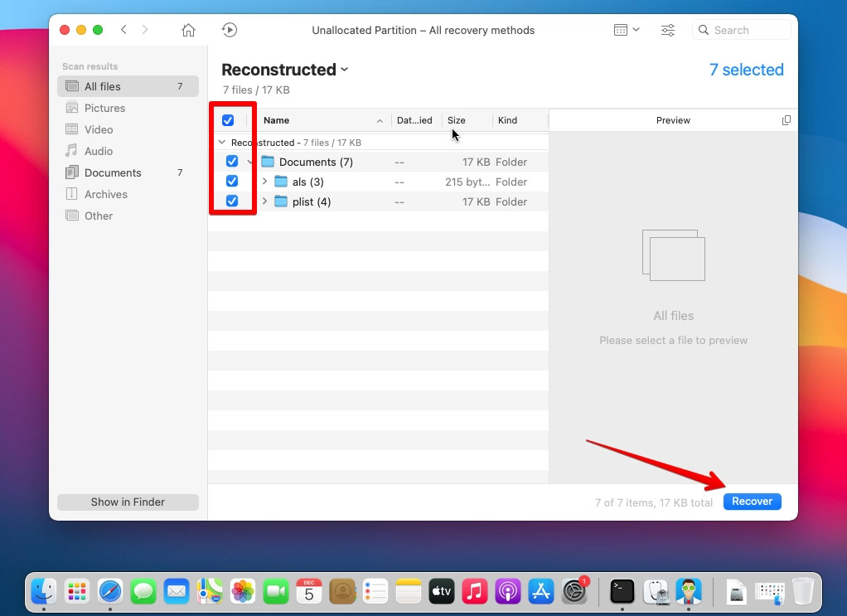The height and width of the screenshot is (616, 847).
Task: Sort by the Dat...ied column header
Action: click(x=417, y=120)
